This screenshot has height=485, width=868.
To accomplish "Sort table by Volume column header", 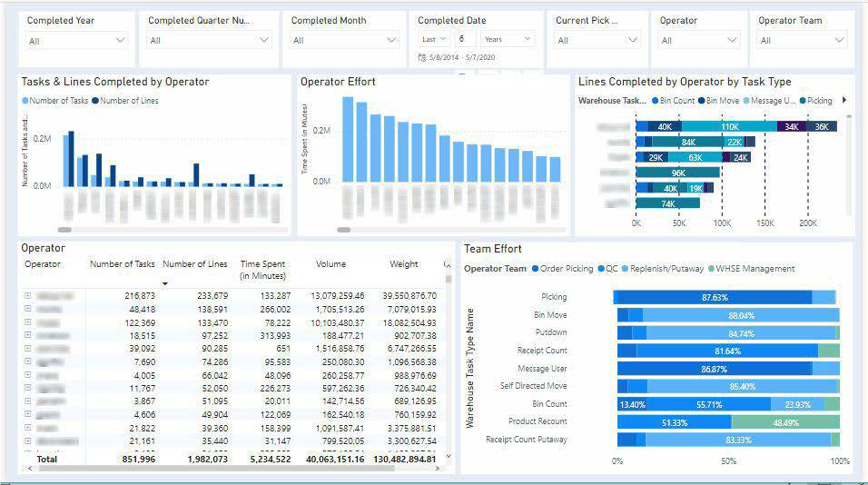I will (330, 264).
